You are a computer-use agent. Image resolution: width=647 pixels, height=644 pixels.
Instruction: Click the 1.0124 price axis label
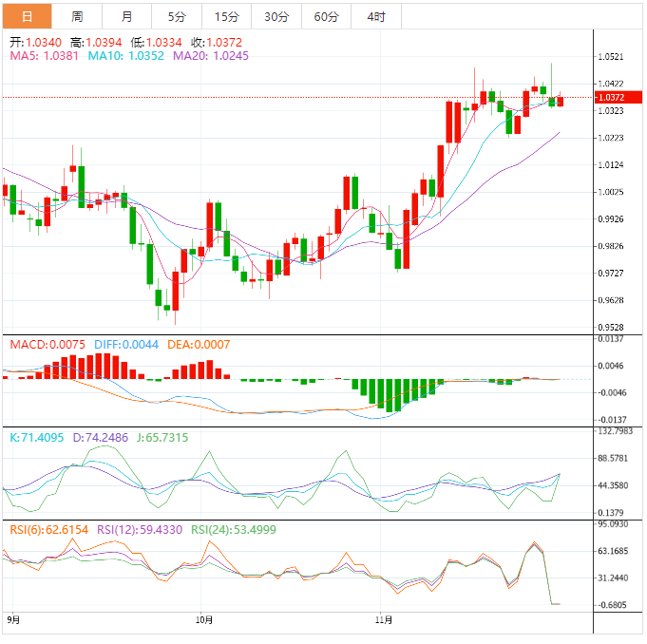pos(611,165)
